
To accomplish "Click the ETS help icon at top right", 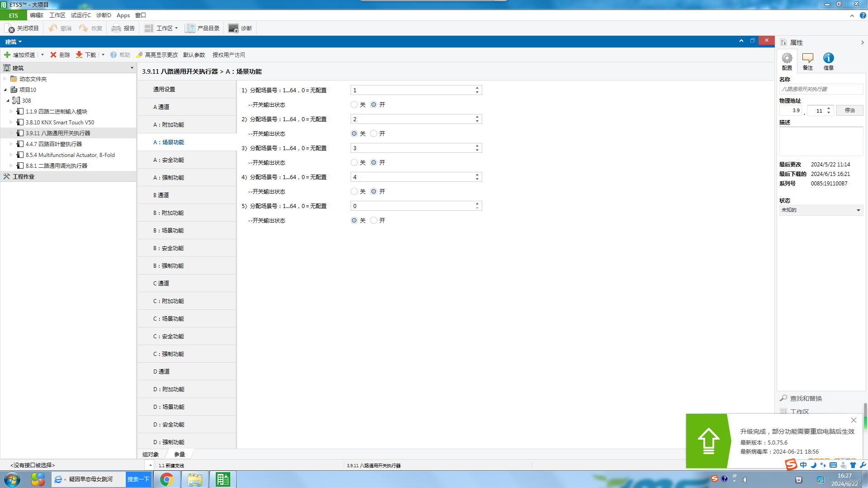I will (x=863, y=15).
